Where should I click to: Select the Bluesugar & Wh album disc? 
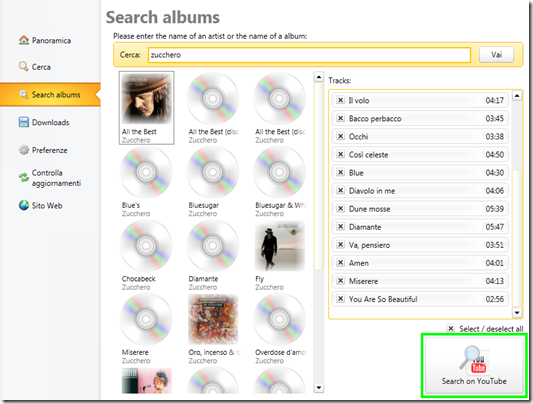(x=279, y=172)
